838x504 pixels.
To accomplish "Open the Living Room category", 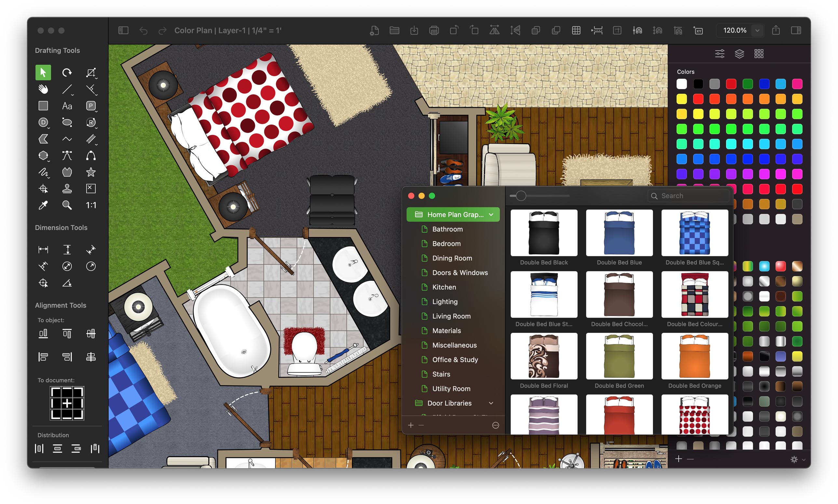I will click(451, 316).
